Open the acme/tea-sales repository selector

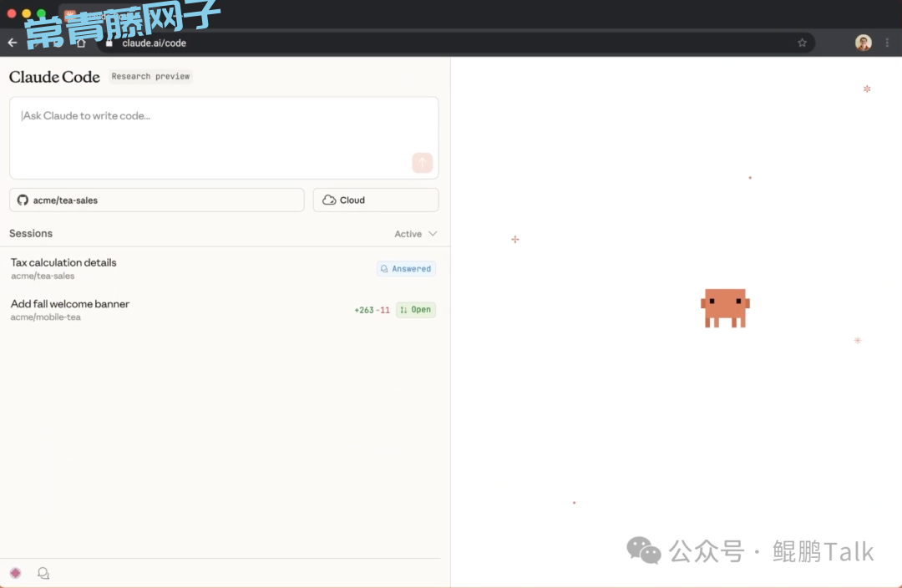(x=157, y=200)
